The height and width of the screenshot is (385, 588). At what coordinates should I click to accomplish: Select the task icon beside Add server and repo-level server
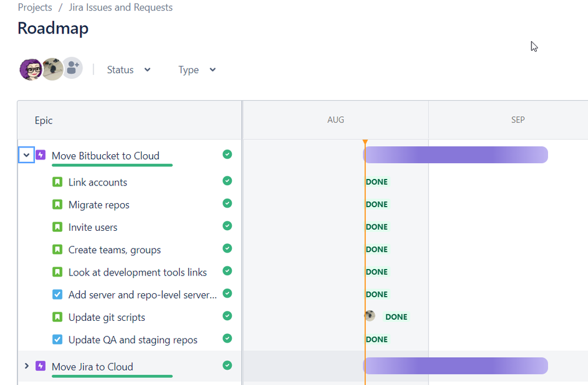[57, 294]
